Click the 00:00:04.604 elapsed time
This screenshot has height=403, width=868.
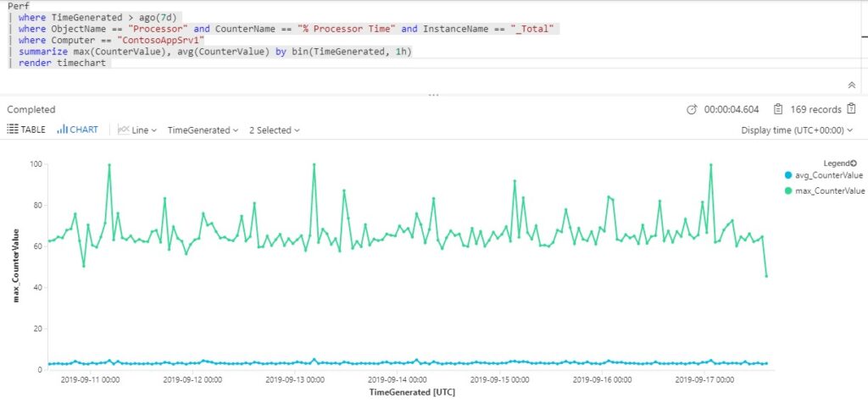[732, 109]
